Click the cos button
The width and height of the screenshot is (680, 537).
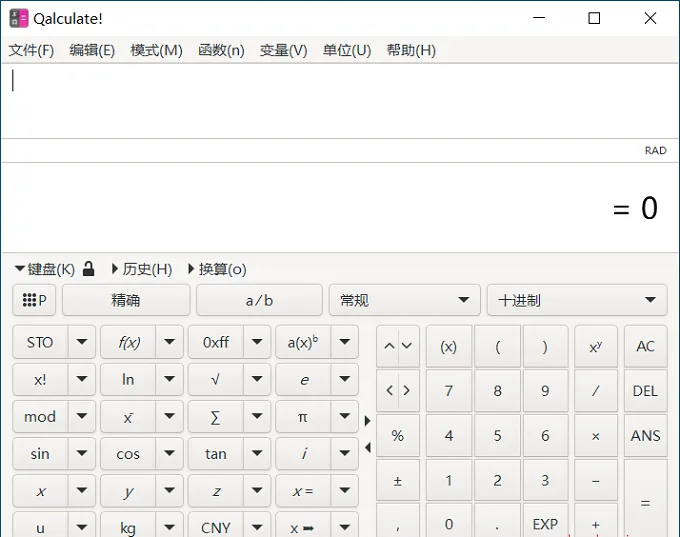point(128,454)
